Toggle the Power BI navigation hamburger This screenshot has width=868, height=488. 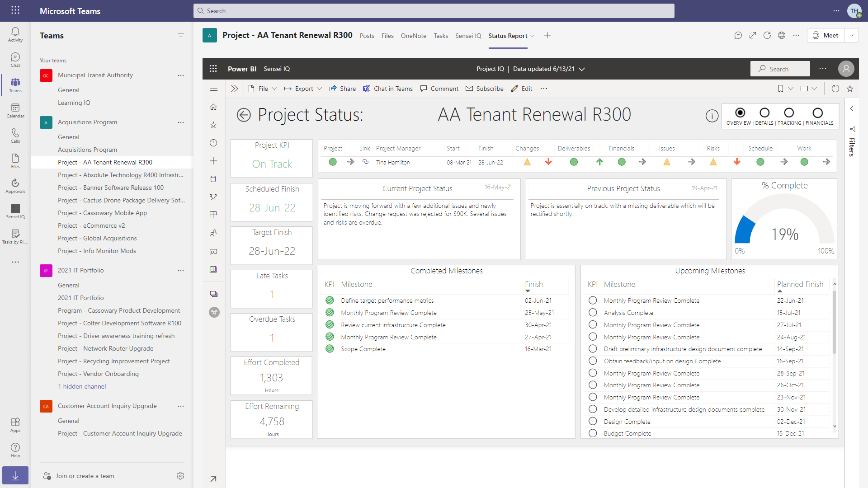coord(214,89)
